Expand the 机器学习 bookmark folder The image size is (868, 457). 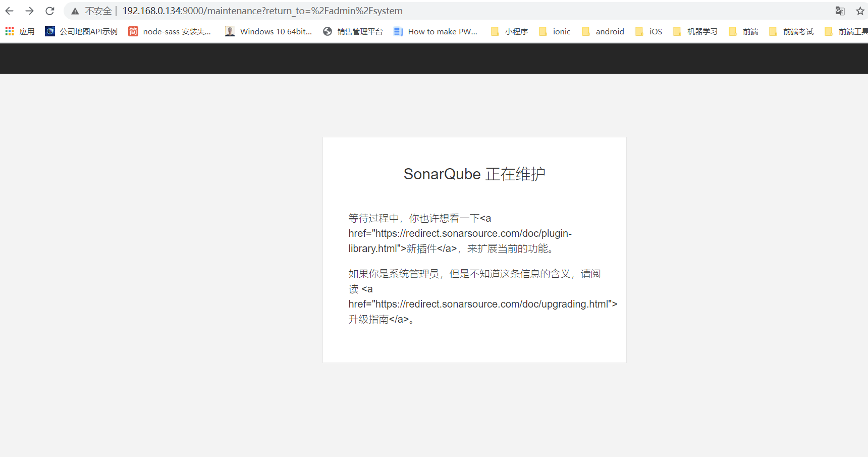(695, 31)
